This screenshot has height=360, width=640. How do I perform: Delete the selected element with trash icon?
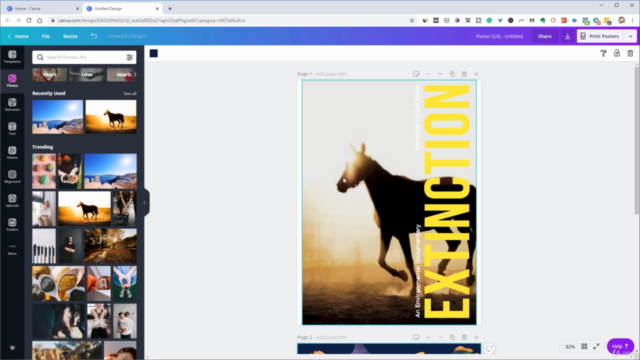630,53
